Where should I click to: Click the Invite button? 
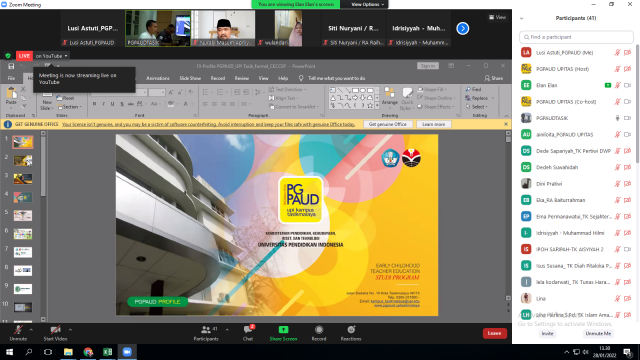click(547, 333)
